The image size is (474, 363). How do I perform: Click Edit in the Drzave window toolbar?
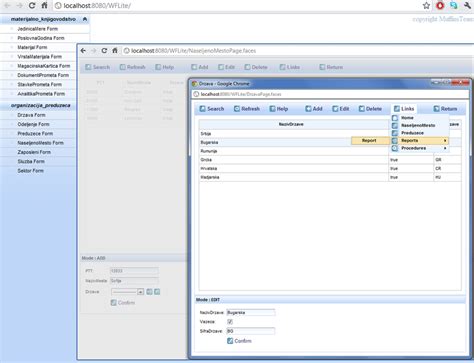pos(341,109)
